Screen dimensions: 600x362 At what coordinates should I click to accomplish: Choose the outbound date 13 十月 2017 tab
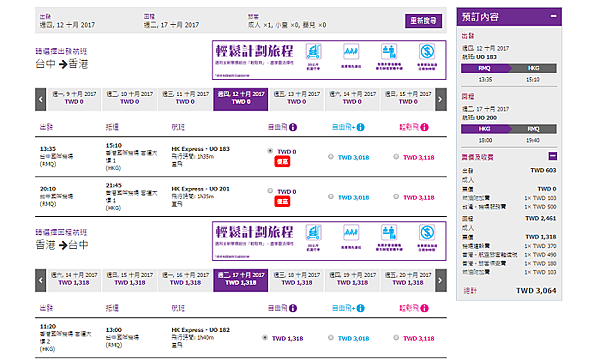(297, 99)
